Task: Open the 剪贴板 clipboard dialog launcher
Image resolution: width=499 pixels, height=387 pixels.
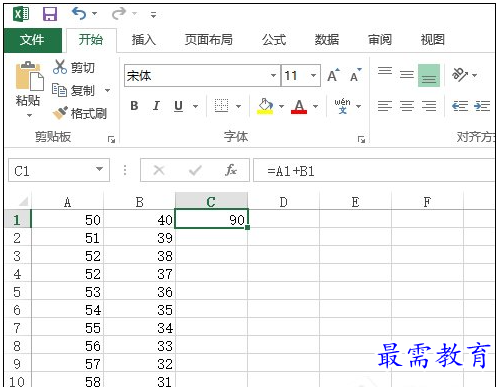Action: pos(111,139)
